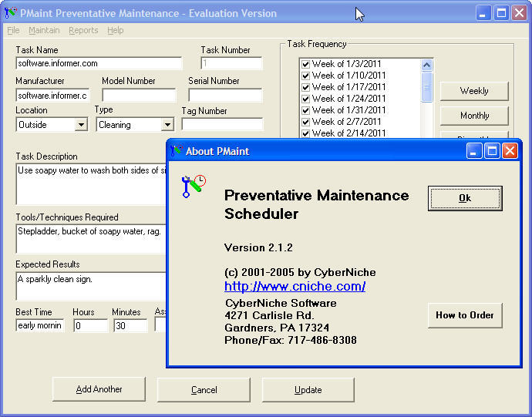Toggle the Week of 1/31/2011 checkbox
Image resolution: width=532 pixels, height=417 pixels.
(305, 110)
